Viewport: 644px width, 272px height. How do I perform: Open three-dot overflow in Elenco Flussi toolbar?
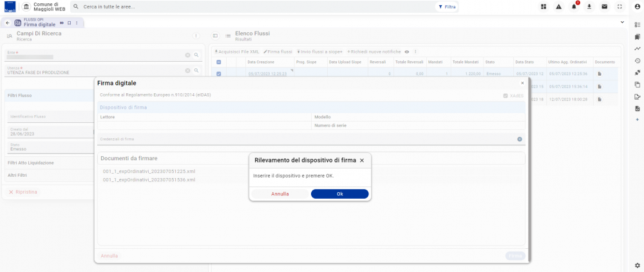[415, 51]
